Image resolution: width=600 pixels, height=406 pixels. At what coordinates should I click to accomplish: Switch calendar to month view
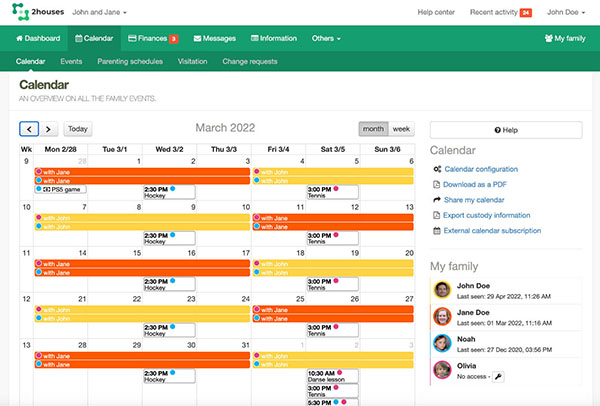coord(373,129)
